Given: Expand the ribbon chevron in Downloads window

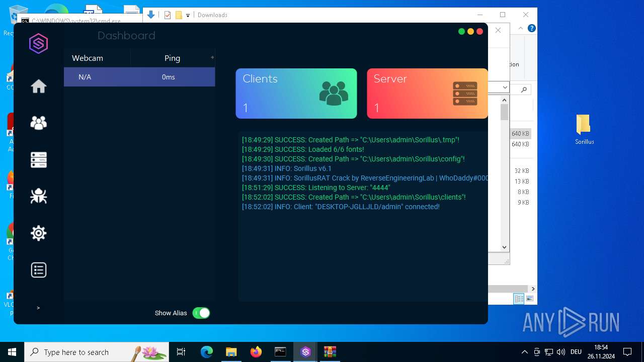Looking at the screenshot, I should [x=521, y=29].
